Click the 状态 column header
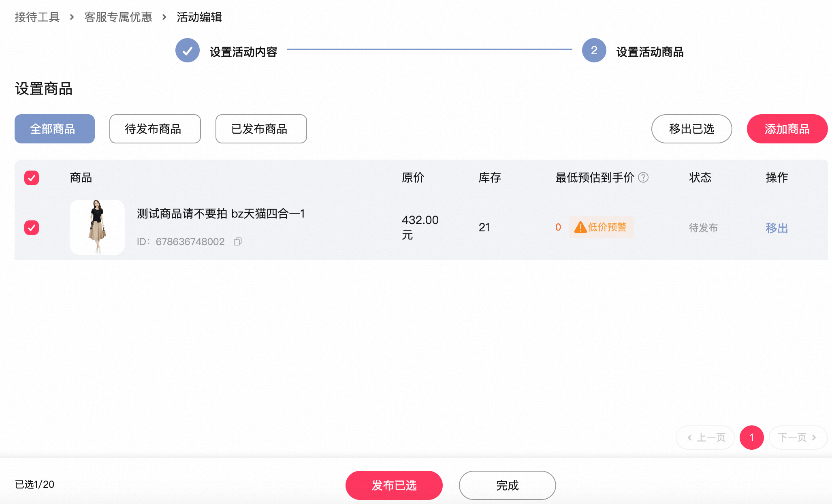The height and width of the screenshot is (504, 832). pos(700,177)
